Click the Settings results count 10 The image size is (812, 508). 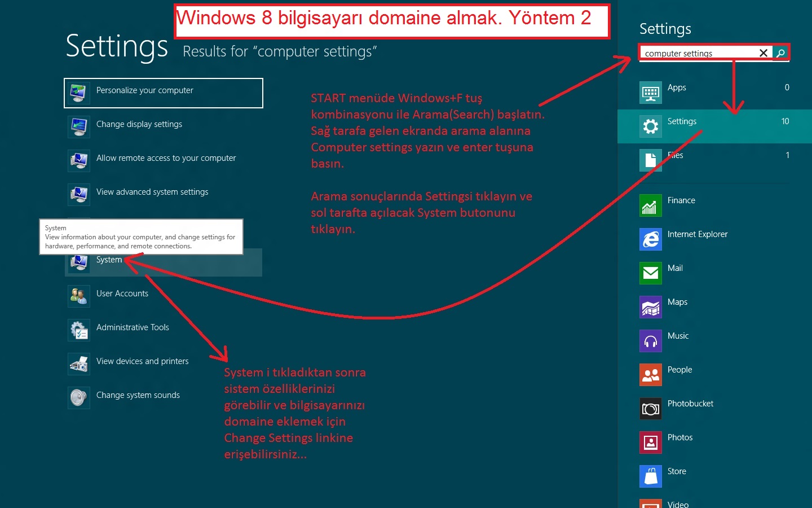tap(785, 121)
